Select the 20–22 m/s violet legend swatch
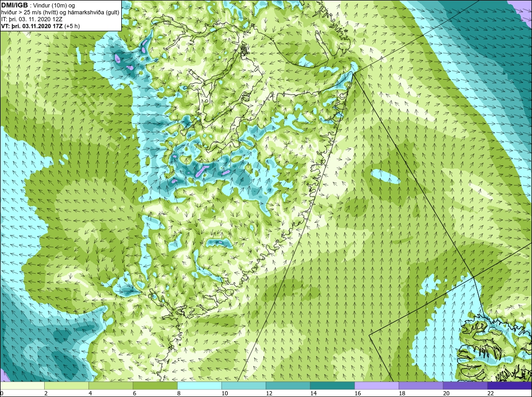The height and width of the screenshot is (397, 532). tap(465, 386)
